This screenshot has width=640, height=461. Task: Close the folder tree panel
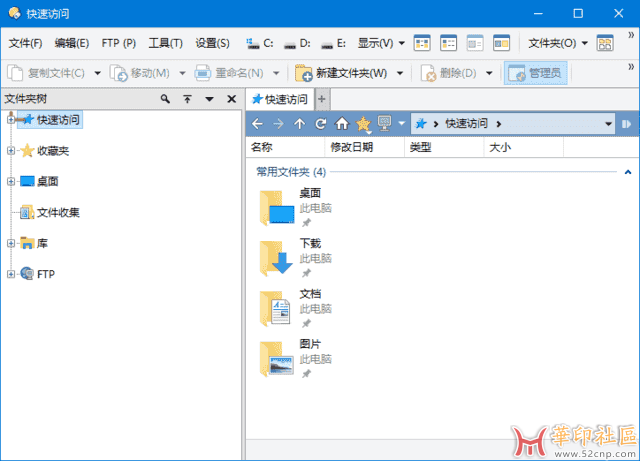coord(231,100)
